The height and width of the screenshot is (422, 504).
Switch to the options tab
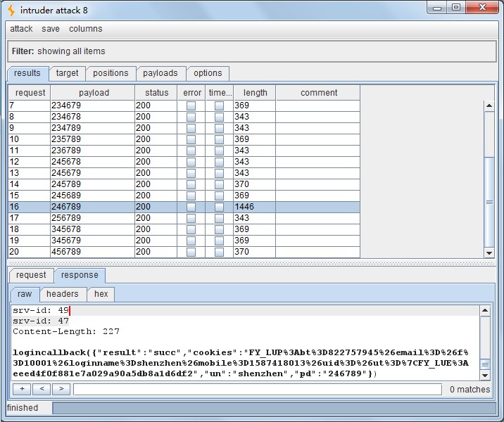pos(208,73)
